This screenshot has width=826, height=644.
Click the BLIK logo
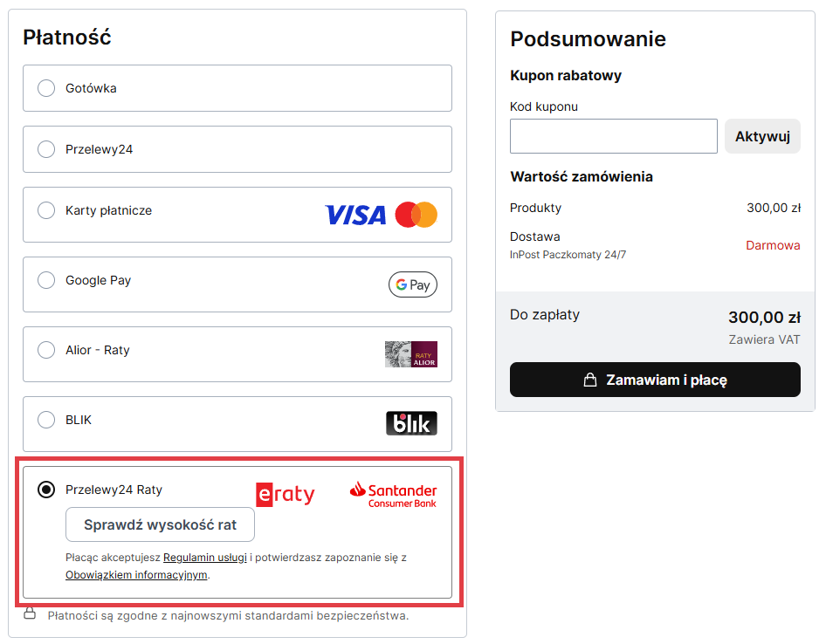pos(411,423)
